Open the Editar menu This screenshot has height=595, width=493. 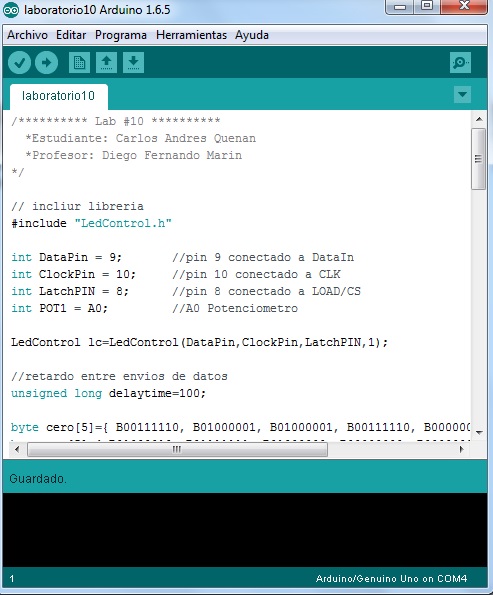click(71, 35)
